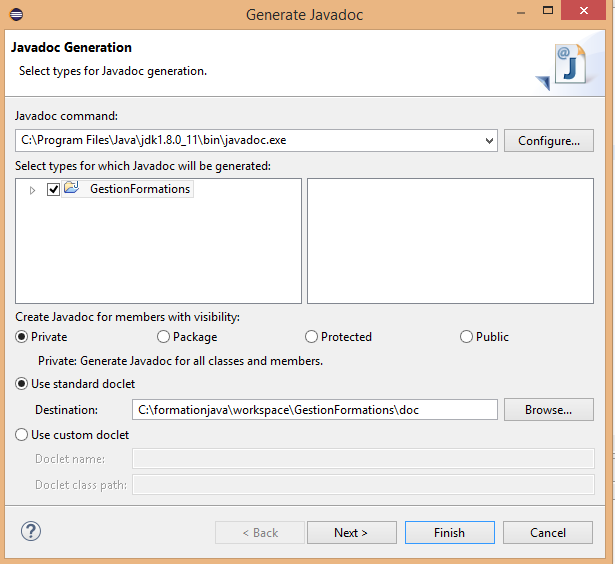Cancel the Generate Javadoc dialog
616x564 pixels.
pyautogui.click(x=547, y=533)
